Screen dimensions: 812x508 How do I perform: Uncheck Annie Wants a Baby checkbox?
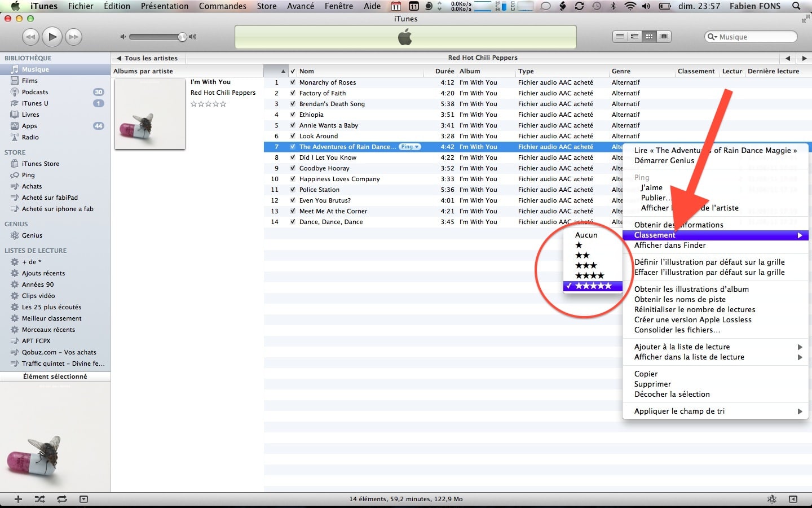click(293, 125)
